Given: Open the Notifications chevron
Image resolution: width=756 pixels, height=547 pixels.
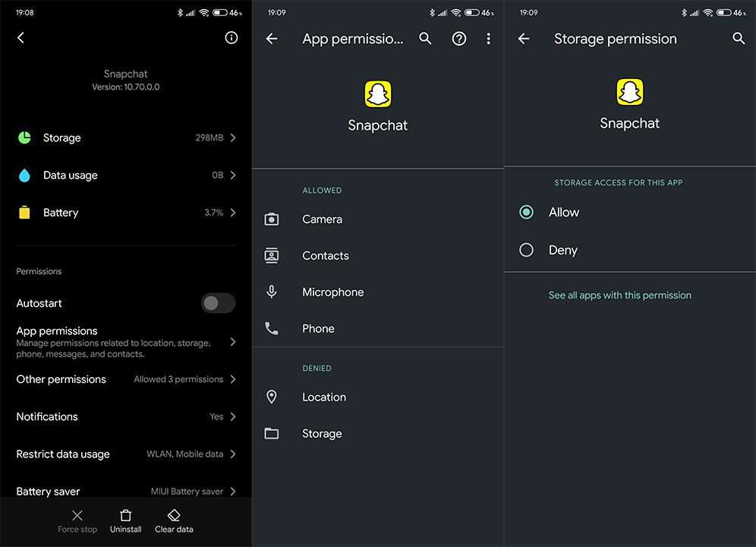Looking at the screenshot, I should click(233, 416).
